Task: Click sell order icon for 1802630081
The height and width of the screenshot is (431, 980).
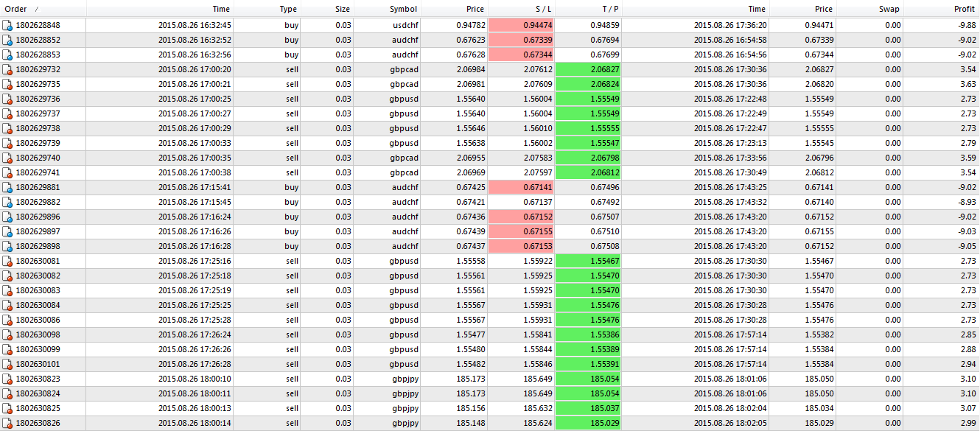Action: [x=7, y=261]
